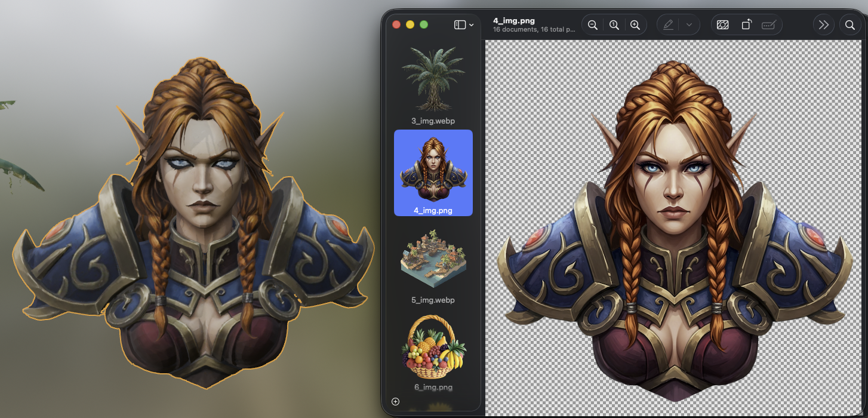This screenshot has height=418, width=868.
Task: Click the zoom in magnifier icon
Action: (x=635, y=25)
